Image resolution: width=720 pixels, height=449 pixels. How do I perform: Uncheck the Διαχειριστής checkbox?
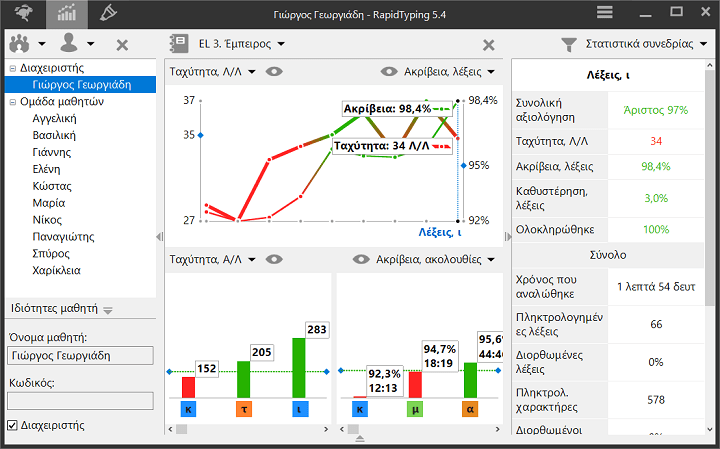(x=12, y=425)
